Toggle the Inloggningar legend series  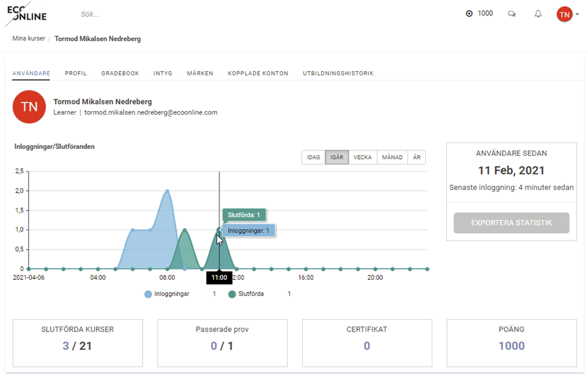(167, 294)
